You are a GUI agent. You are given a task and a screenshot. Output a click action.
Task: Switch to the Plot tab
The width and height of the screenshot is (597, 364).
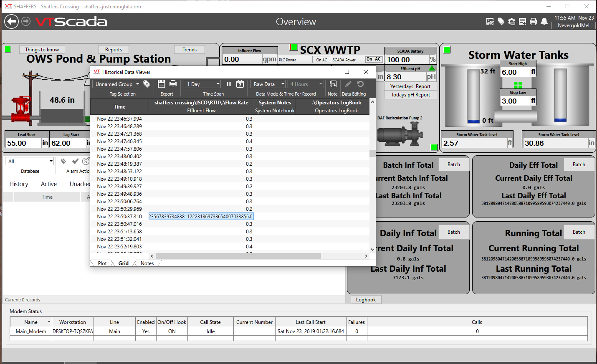pos(102,263)
